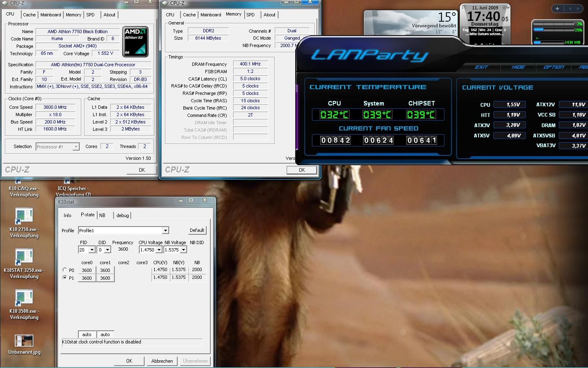Click the Multiplier x 18.0 value
588x368 pixels.
[x=55, y=114]
